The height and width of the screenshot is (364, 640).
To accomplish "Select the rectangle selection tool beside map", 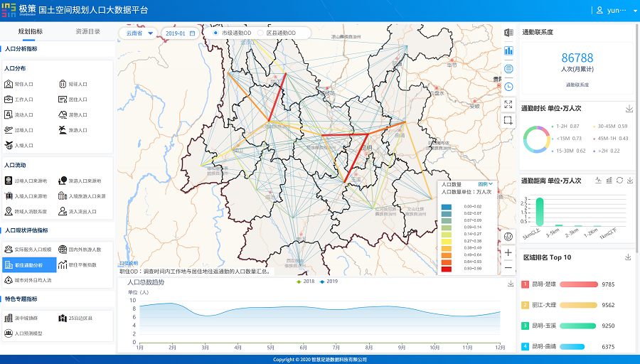I will 508,121.
